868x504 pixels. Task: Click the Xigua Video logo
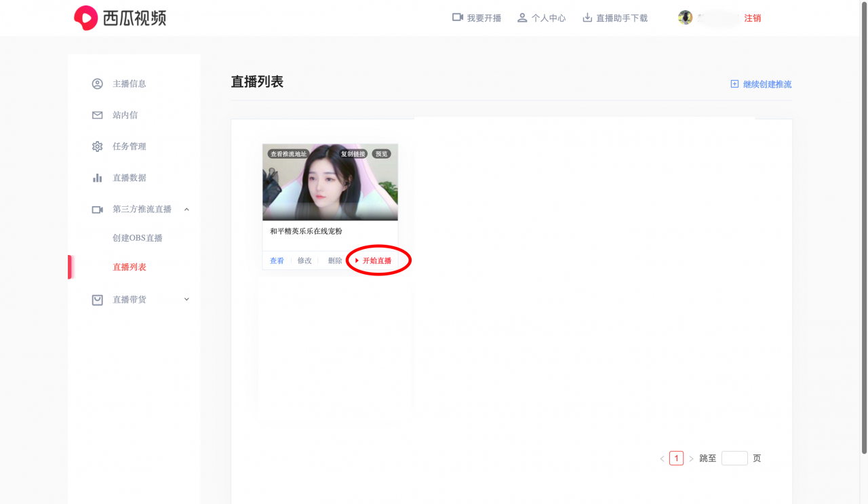tap(120, 18)
